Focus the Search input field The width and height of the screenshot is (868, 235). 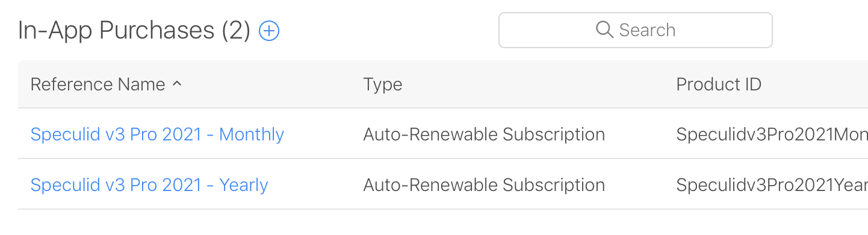click(x=636, y=30)
